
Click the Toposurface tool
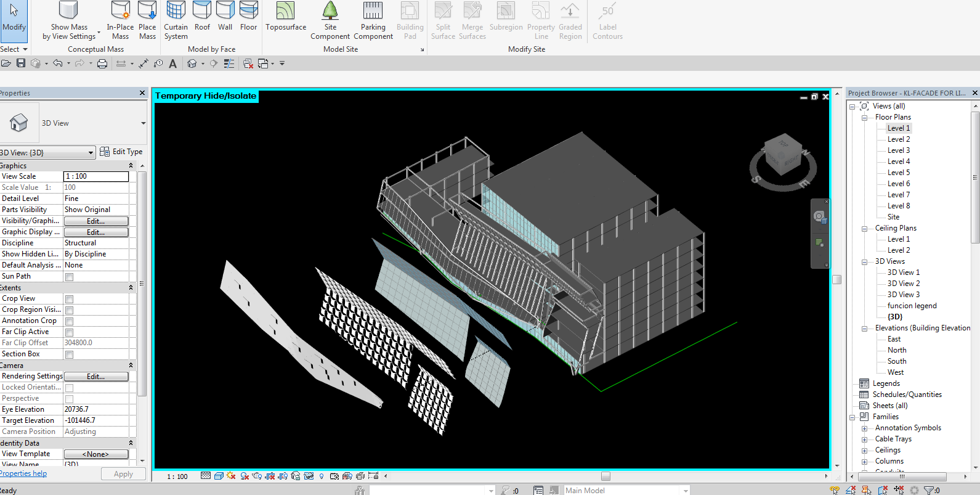tap(286, 17)
